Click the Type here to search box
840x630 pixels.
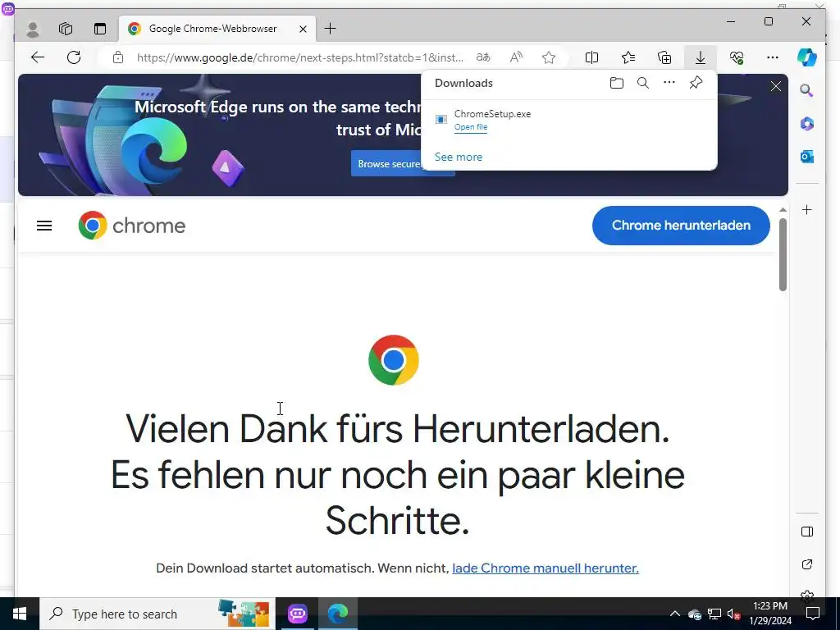click(x=157, y=614)
